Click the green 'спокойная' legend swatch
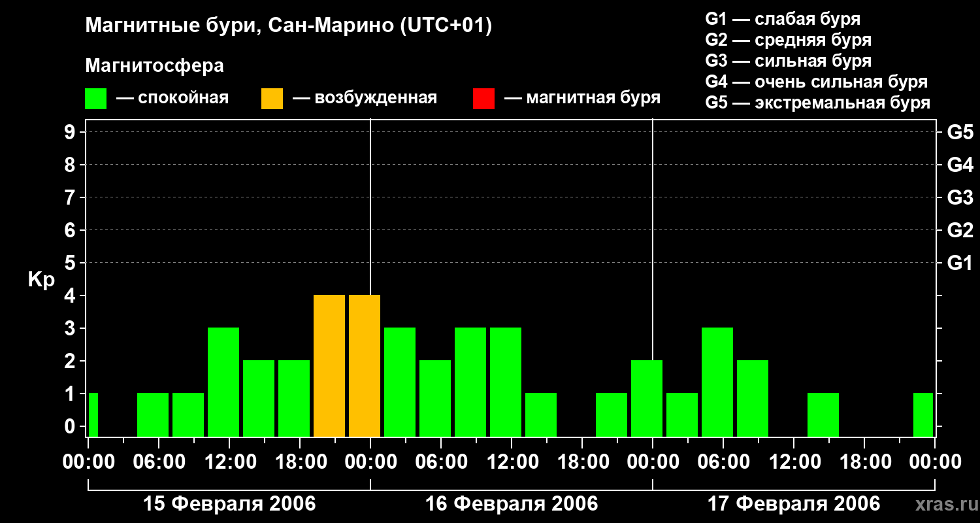Screen dimensions: 980x523 point(96,99)
